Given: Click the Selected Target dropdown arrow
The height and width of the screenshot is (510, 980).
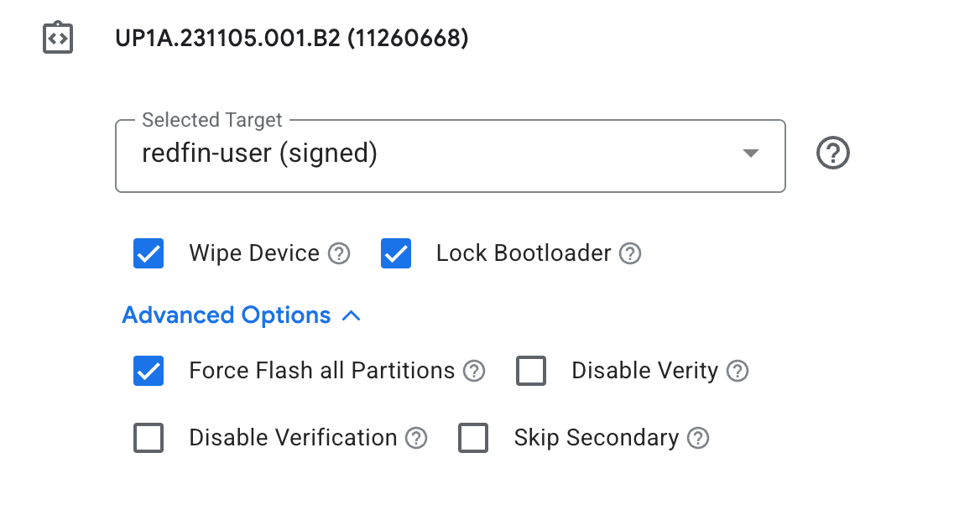Looking at the screenshot, I should (x=751, y=154).
